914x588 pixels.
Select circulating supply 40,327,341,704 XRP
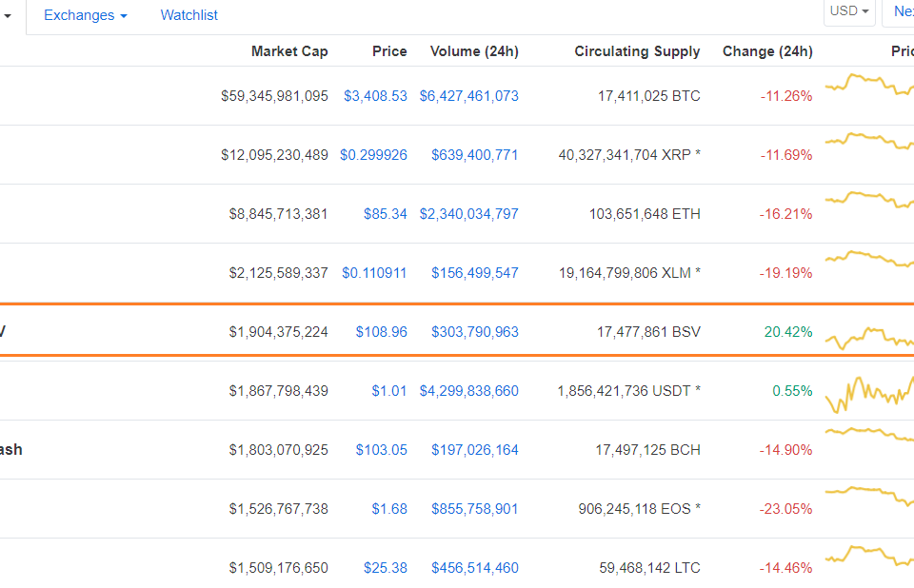629,155
